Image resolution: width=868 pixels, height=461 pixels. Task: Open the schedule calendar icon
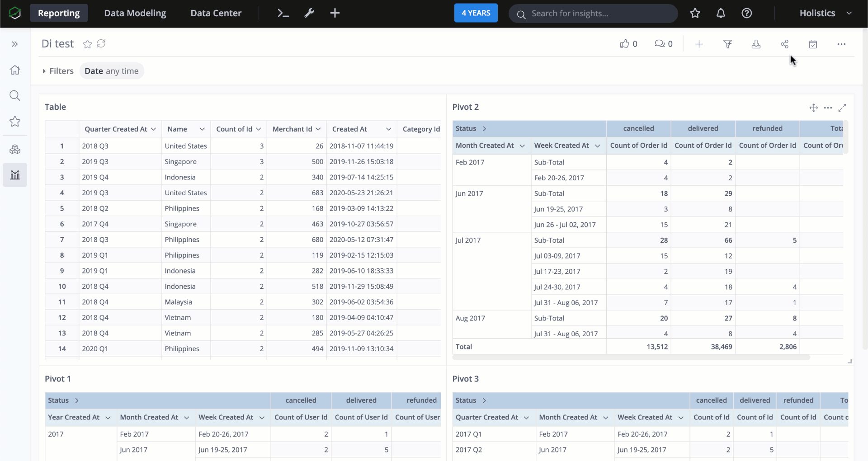813,44
